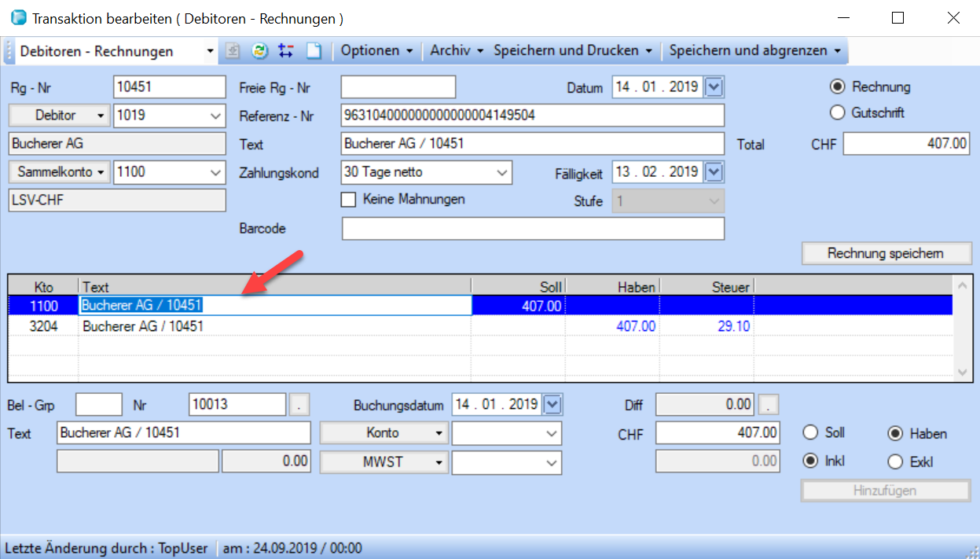
Task: Select the Gutschrift radio button
Action: coord(837,112)
